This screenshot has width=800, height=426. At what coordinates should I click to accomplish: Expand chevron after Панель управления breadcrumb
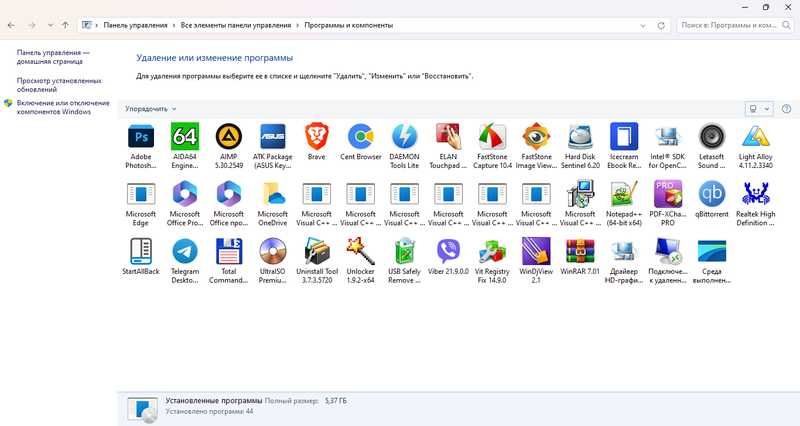tap(174, 25)
